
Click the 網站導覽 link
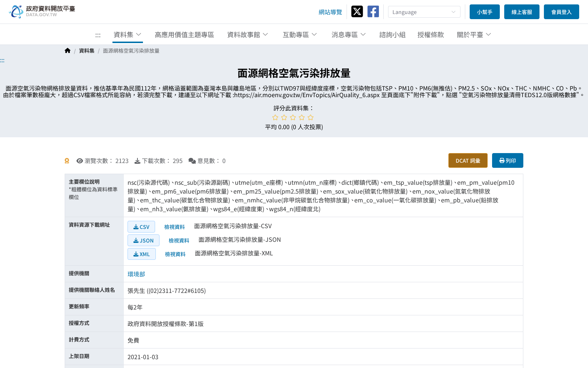[x=330, y=12]
